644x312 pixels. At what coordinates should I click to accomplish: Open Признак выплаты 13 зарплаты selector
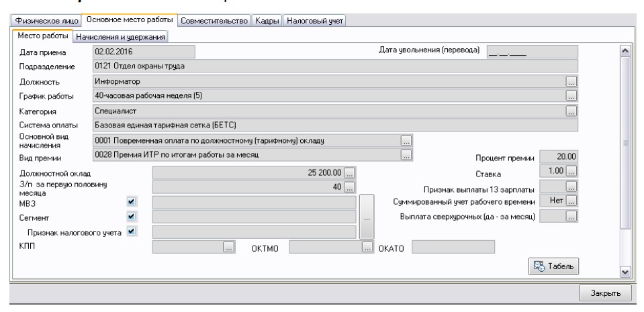pyautogui.click(x=571, y=187)
